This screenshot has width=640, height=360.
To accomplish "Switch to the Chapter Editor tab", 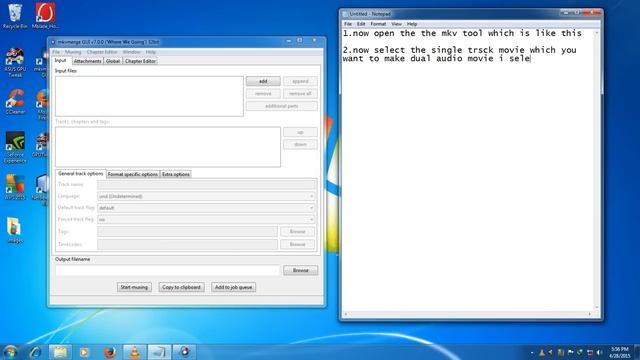I will tap(140, 61).
